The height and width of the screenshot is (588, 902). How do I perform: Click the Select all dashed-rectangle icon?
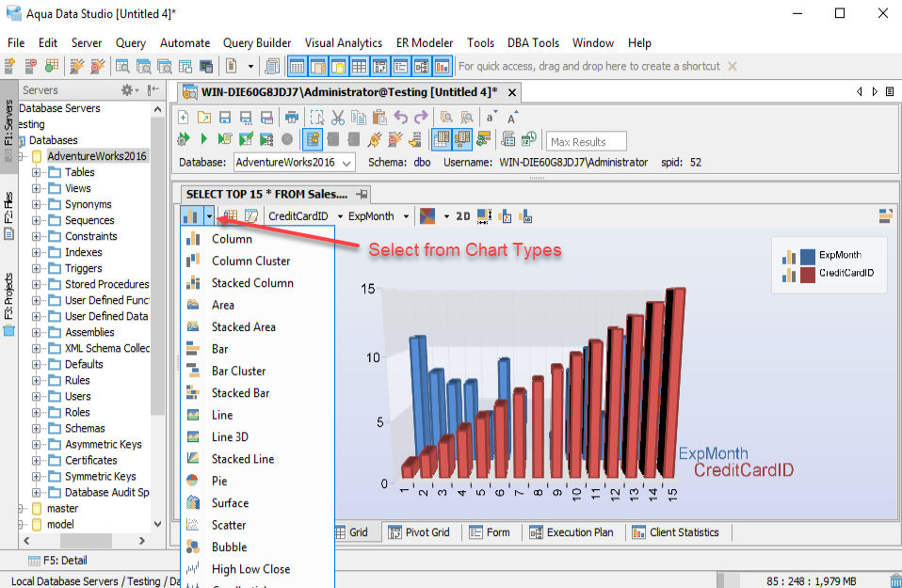click(x=317, y=118)
